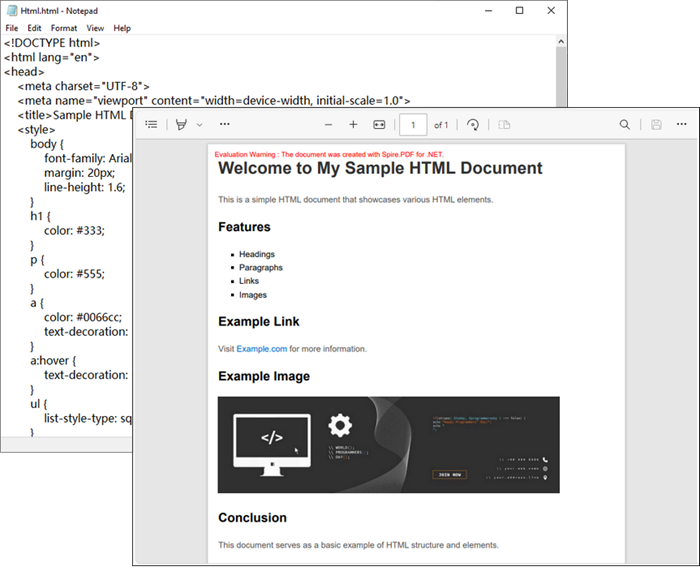The image size is (700, 567).
Task: Click the fit to width icon
Action: [x=379, y=125]
